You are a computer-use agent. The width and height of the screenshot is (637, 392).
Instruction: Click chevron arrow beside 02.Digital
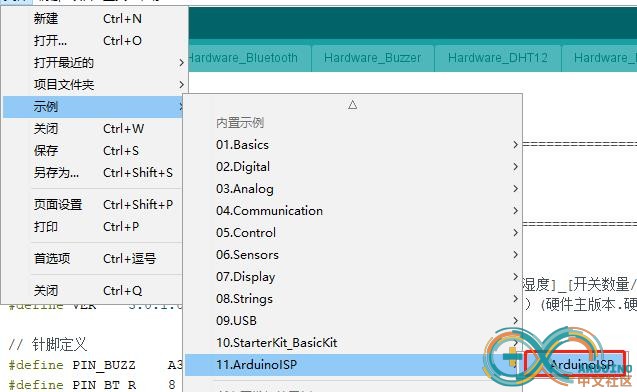point(516,167)
